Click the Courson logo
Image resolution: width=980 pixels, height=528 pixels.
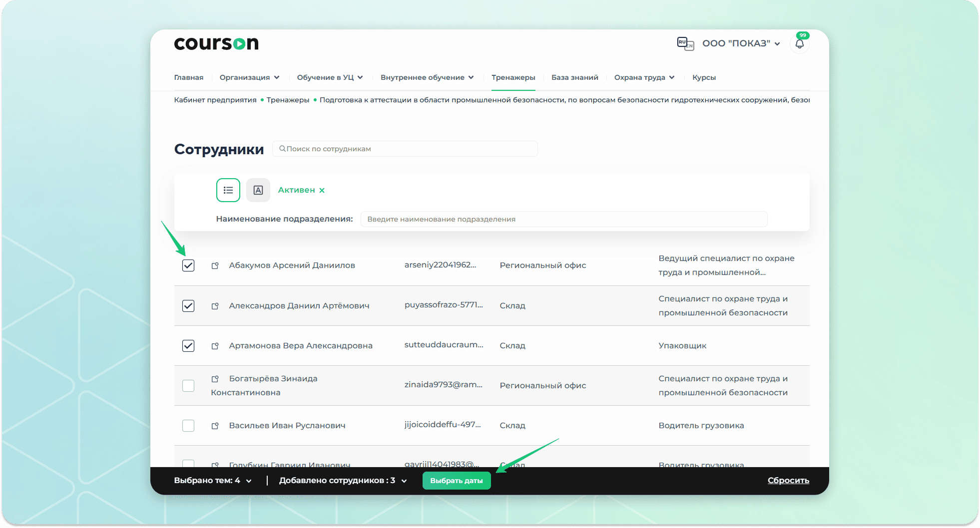click(216, 43)
